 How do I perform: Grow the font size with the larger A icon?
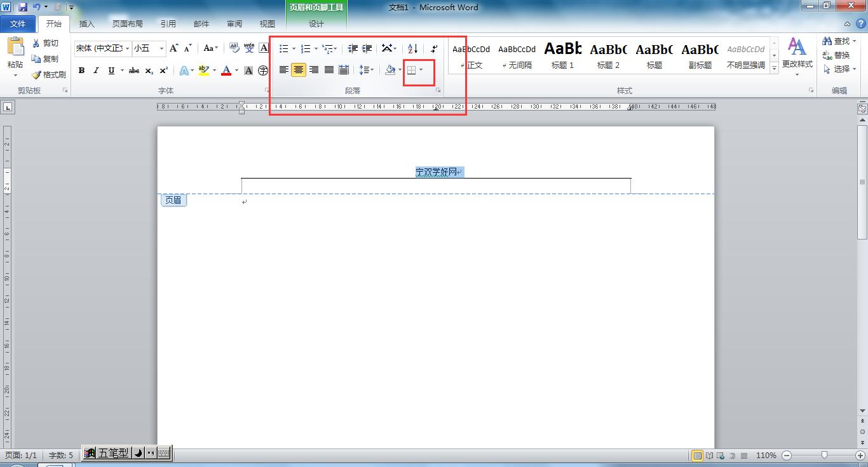[x=173, y=48]
